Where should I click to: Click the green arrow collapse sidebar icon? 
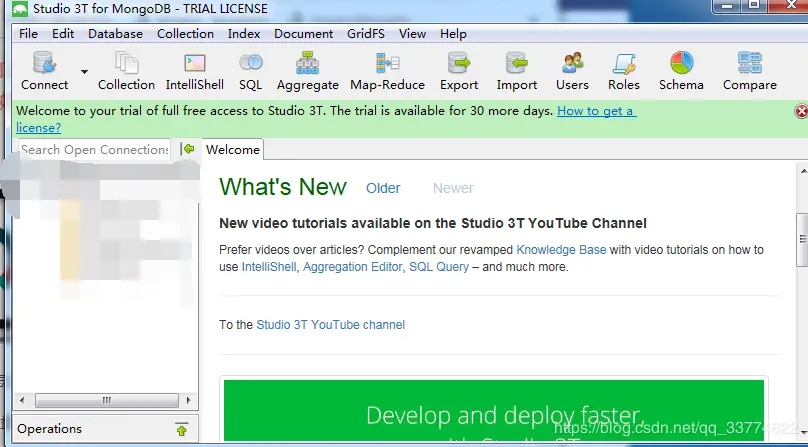pos(188,149)
